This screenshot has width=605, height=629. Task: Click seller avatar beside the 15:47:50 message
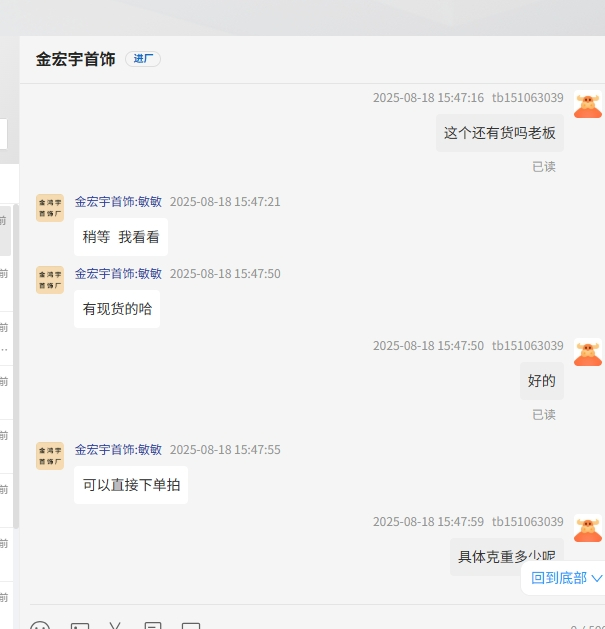click(x=50, y=280)
